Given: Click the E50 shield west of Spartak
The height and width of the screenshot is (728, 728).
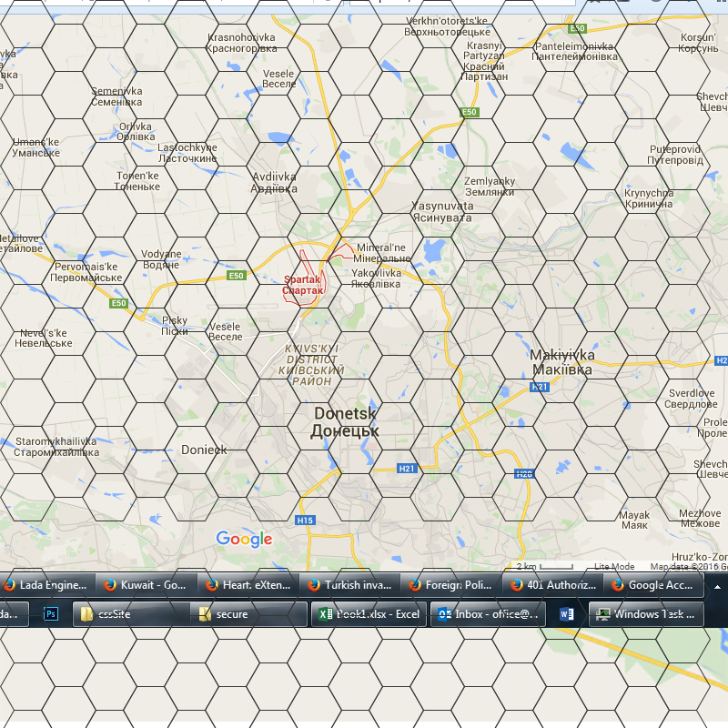Looking at the screenshot, I should (236, 276).
